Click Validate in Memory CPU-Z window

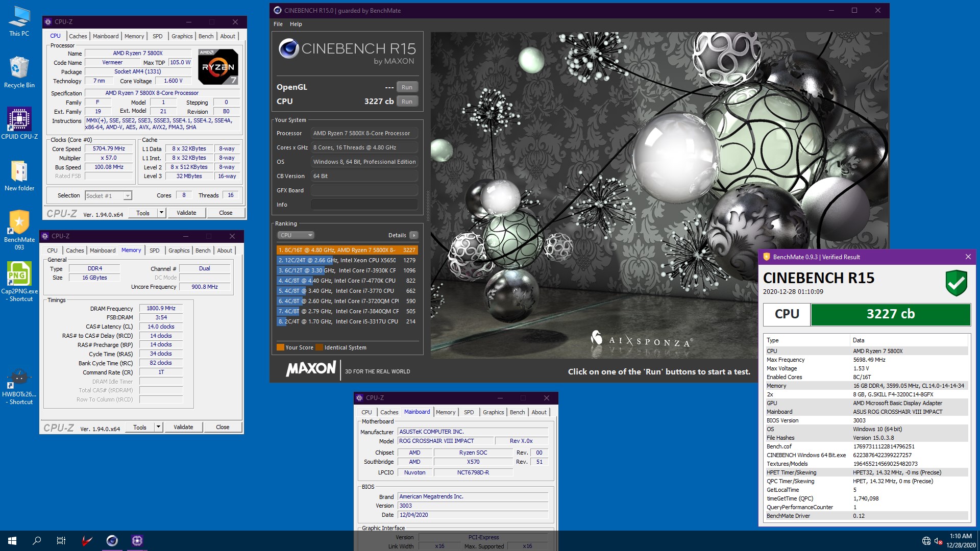click(x=183, y=427)
